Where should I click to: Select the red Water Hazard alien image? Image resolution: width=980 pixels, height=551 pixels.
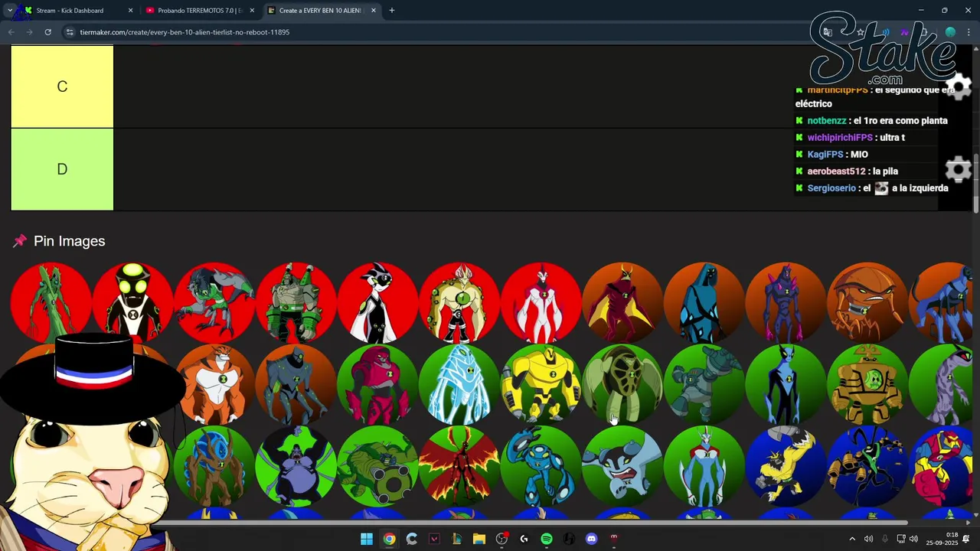[377, 384]
